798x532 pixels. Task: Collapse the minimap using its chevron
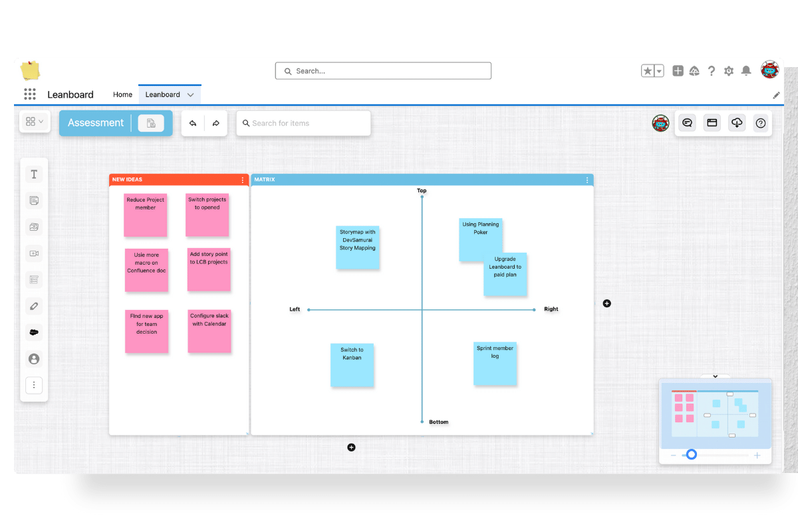point(716,376)
